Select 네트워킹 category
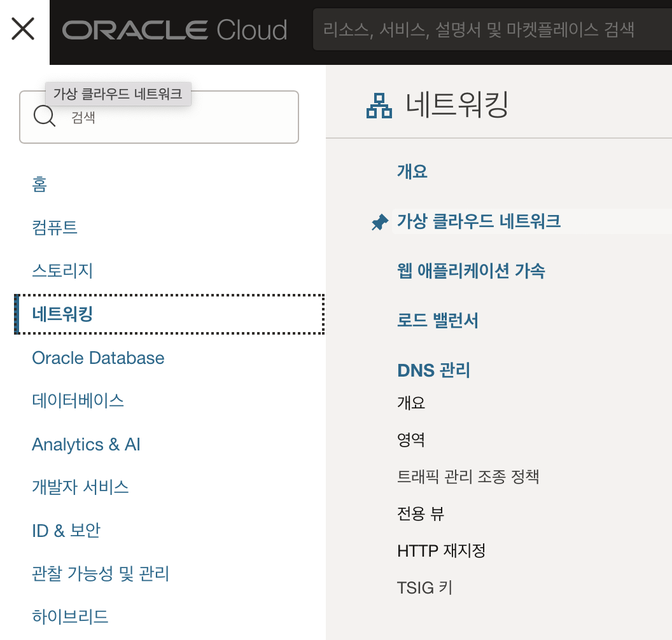 169,314
